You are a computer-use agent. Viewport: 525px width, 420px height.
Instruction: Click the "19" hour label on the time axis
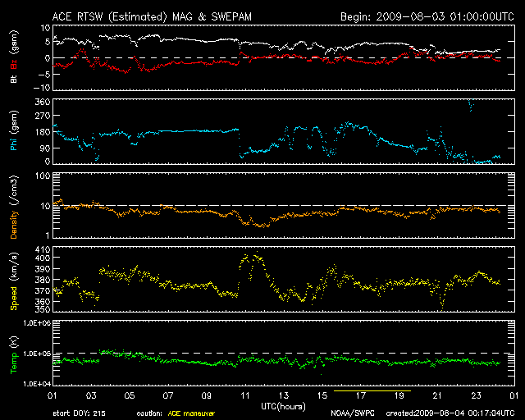tap(399, 396)
